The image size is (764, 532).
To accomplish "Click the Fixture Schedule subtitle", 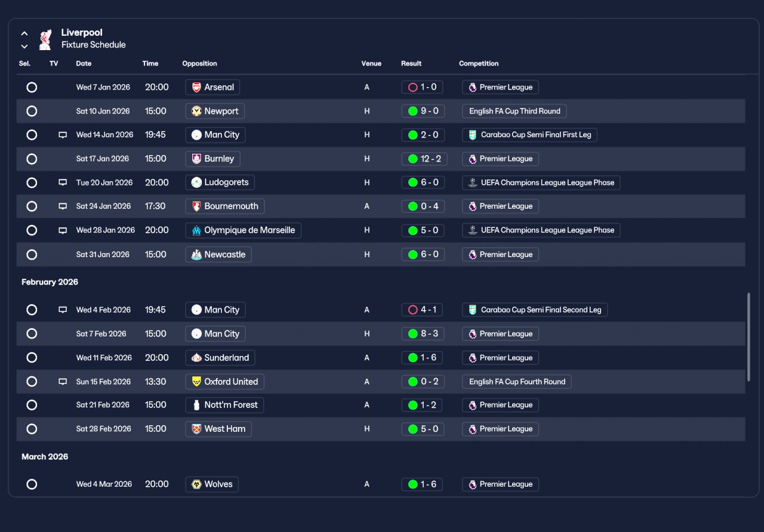I will coord(94,45).
